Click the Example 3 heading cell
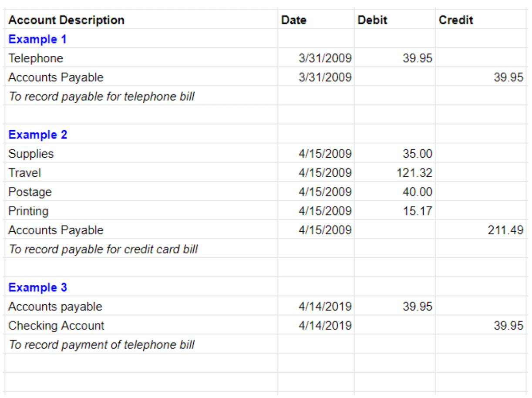Image resolution: width=532 pixels, height=398 pixels. pyautogui.click(x=38, y=287)
